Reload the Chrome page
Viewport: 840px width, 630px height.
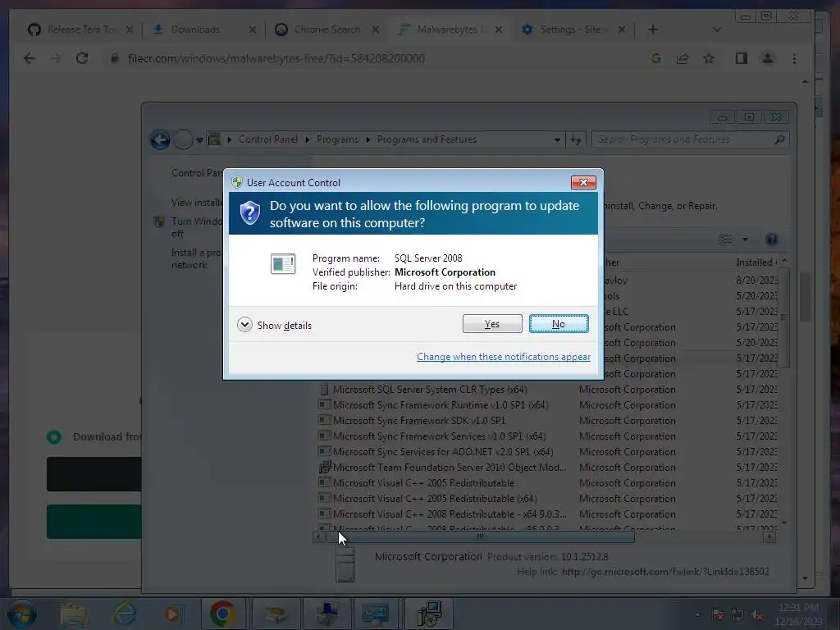pyautogui.click(x=82, y=58)
